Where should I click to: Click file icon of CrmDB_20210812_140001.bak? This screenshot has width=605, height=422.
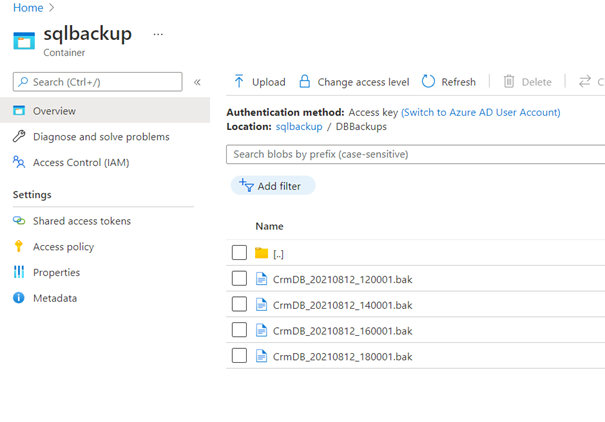(x=262, y=304)
